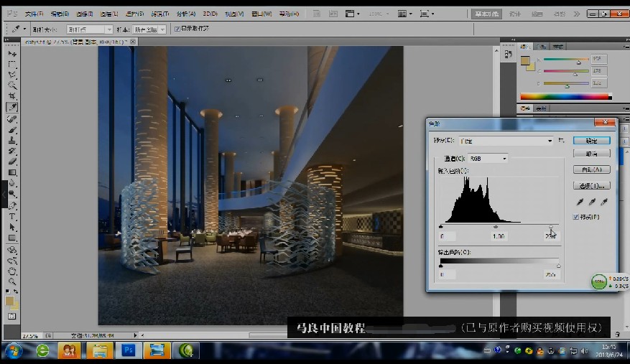This screenshot has height=364, width=630.
Task: Toggle the show sampling ring checkbox
Action: [x=177, y=29]
